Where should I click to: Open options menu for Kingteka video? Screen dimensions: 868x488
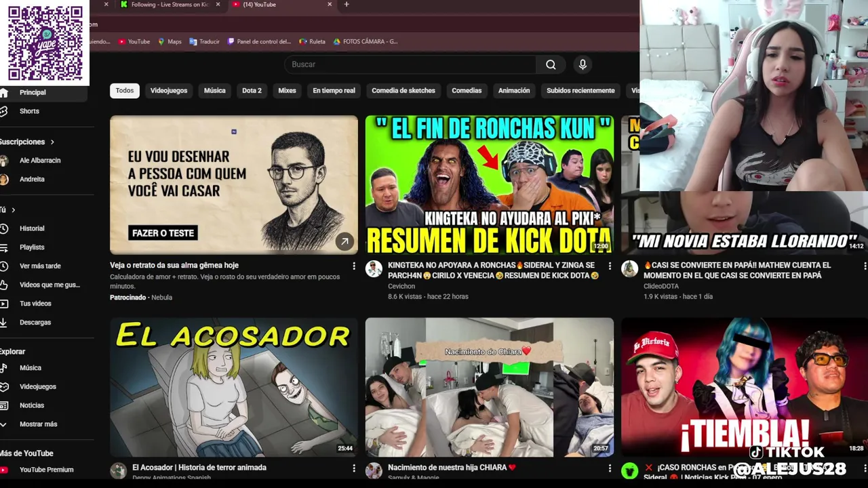[x=609, y=266]
